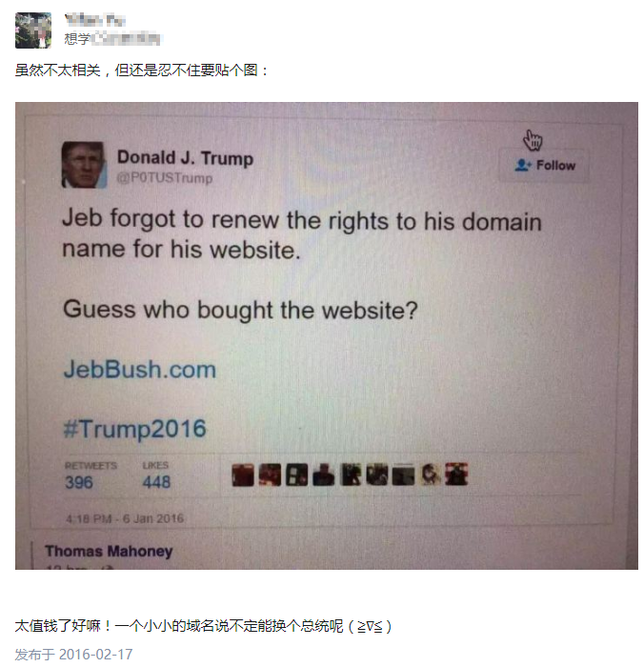644x667 pixels.
Task: Click the @POTUSTrump handle
Action: pos(165,177)
